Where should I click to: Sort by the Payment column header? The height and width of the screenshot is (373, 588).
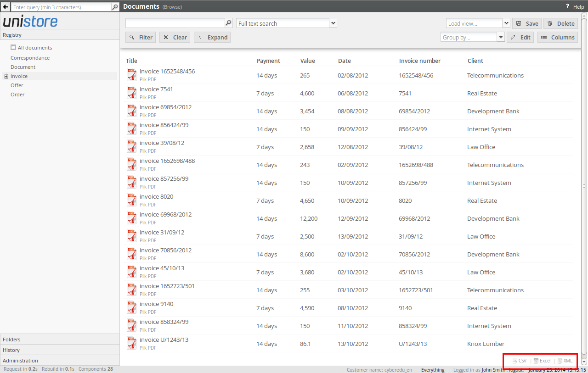pyautogui.click(x=268, y=61)
